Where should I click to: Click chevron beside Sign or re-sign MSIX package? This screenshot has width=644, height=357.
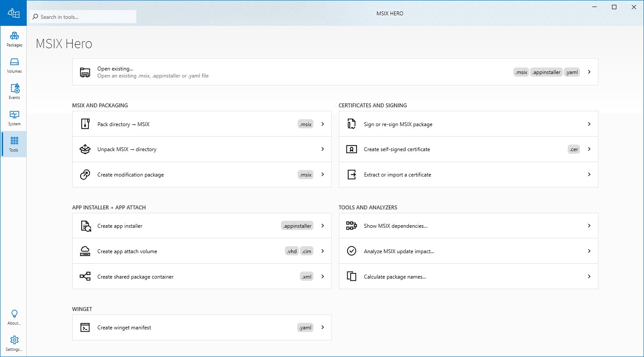(589, 124)
